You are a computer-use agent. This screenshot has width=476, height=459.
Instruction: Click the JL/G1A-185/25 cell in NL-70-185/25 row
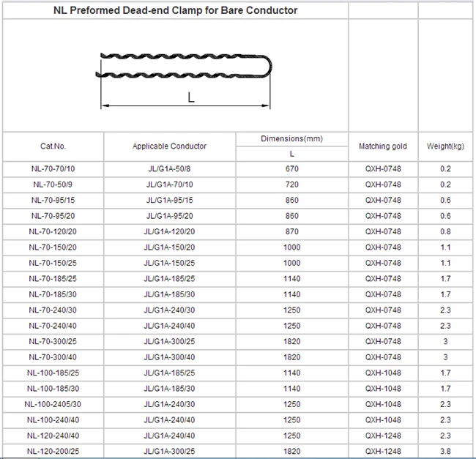coord(169,278)
